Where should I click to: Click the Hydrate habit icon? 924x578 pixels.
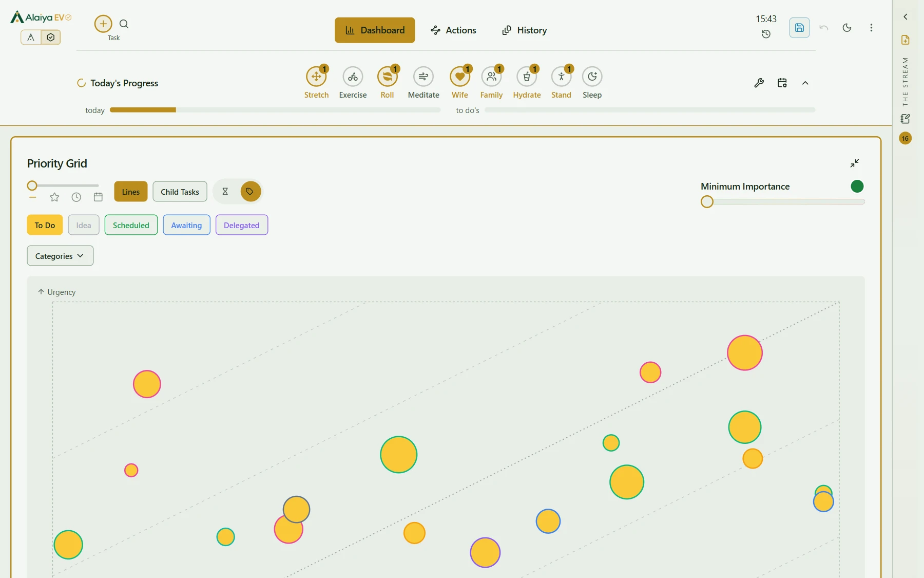pyautogui.click(x=527, y=77)
